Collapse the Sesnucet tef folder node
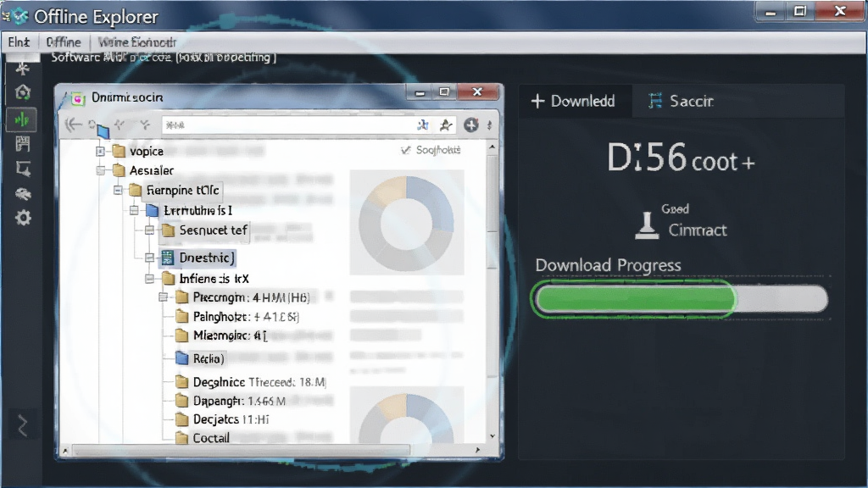 149,230
